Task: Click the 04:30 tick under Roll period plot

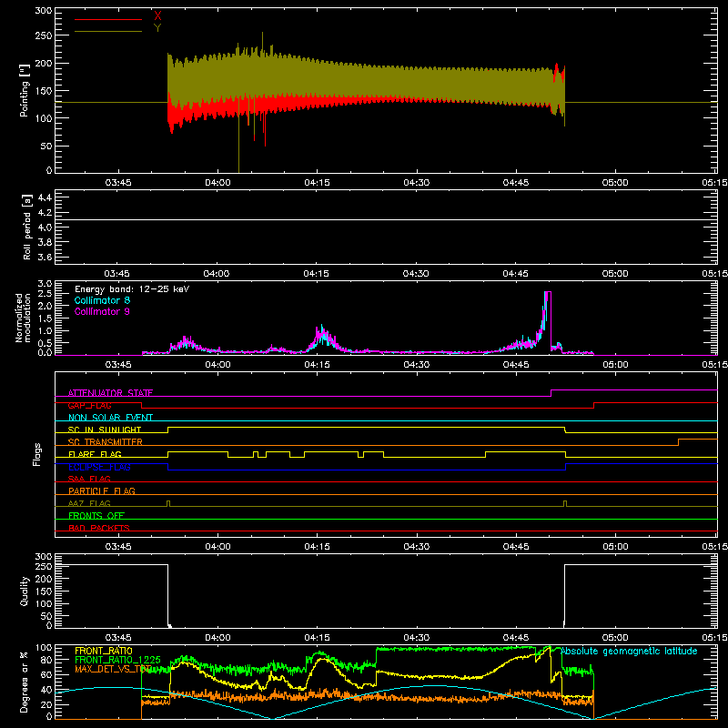Action: [416, 274]
